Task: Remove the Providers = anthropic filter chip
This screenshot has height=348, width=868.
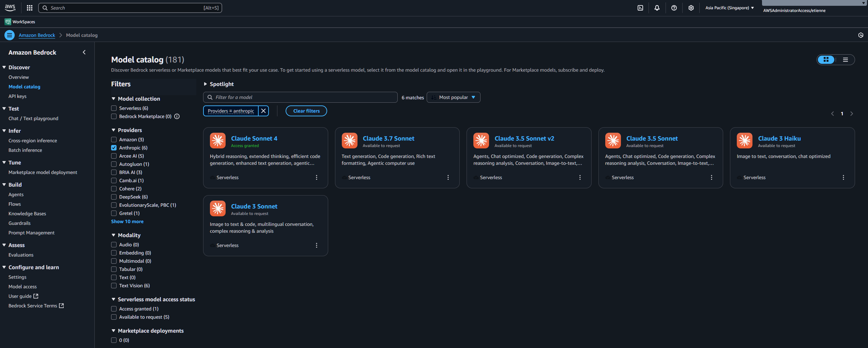Action: 263,111
